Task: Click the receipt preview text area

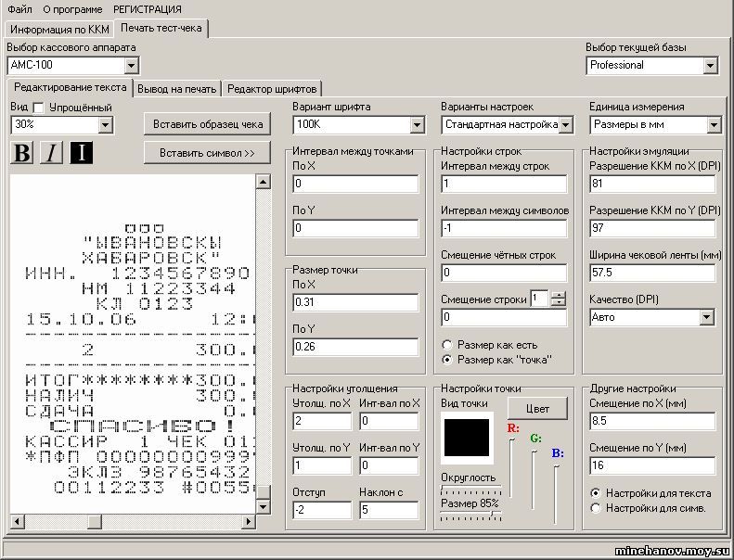Action: click(133, 344)
